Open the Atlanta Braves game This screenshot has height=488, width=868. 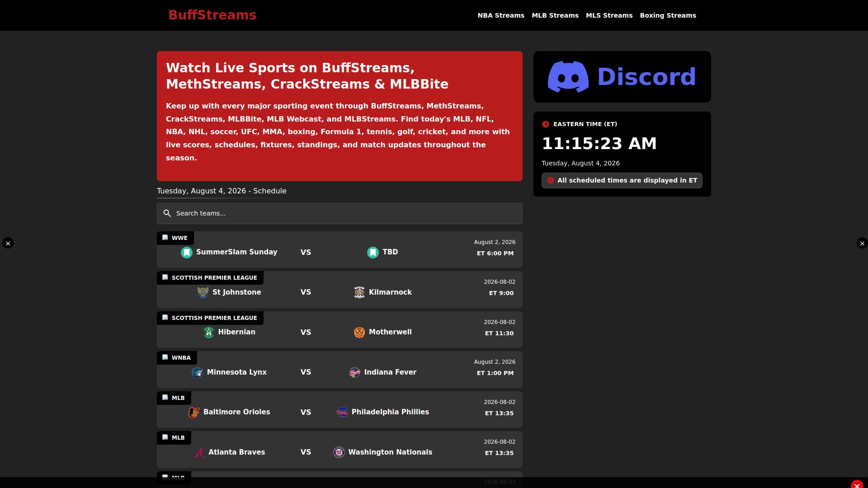click(x=236, y=452)
